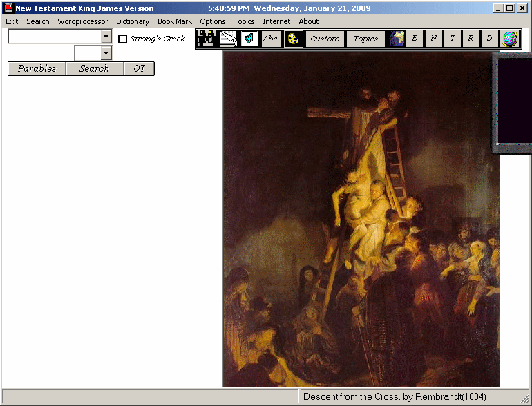Open the Internet menu
Viewport: 532px width, 406px height.
[276, 21]
